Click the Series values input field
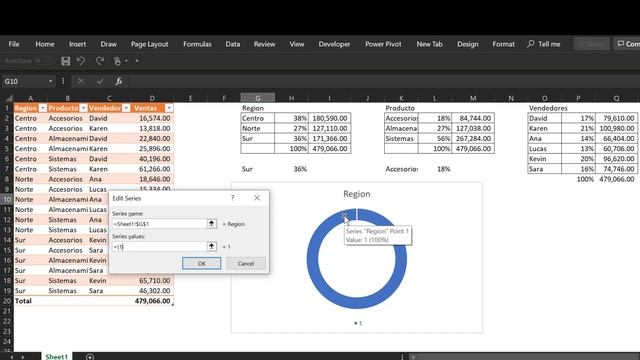The image size is (640, 360). (x=160, y=247)
